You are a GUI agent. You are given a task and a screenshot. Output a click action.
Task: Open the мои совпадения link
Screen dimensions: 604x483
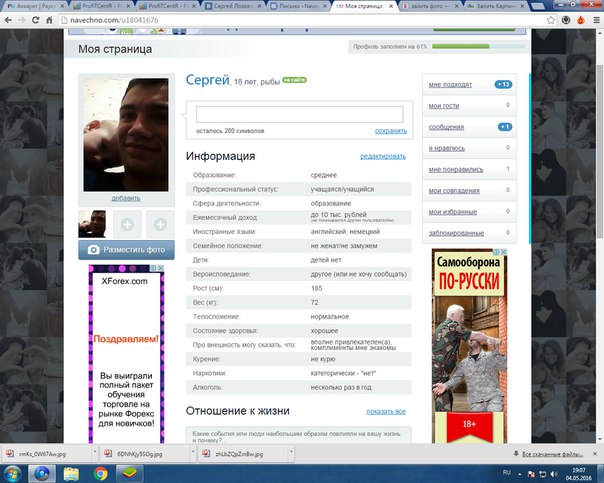pyautogui.click(x=454, y=191)
